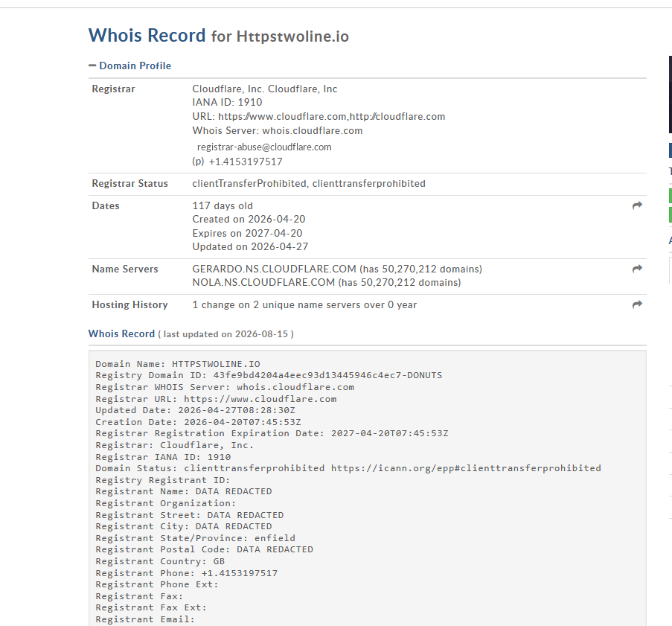The width and height of the screenshot is (672, 626).
Task: Click 'Registrant State/Province: enfield' line
Action: point(195,537)
